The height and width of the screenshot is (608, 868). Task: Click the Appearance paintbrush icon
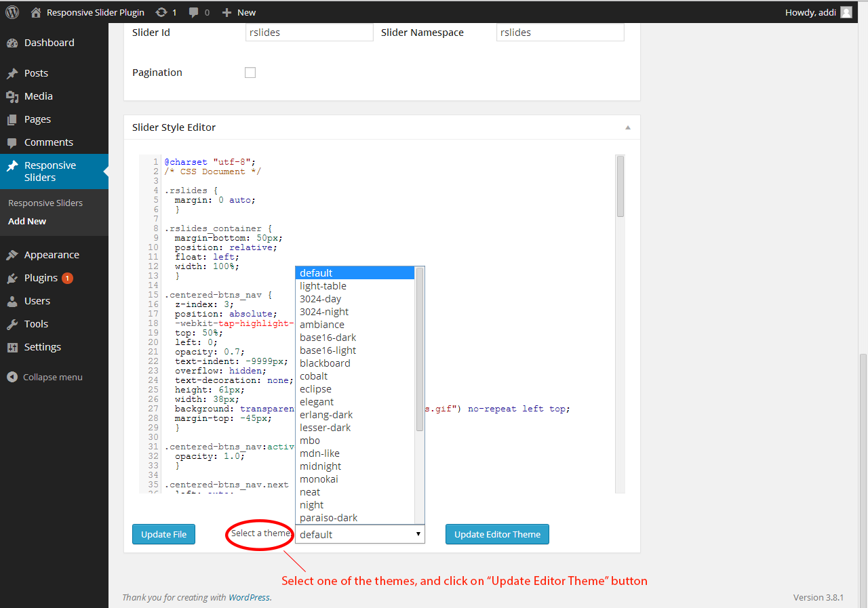(12, 255)
